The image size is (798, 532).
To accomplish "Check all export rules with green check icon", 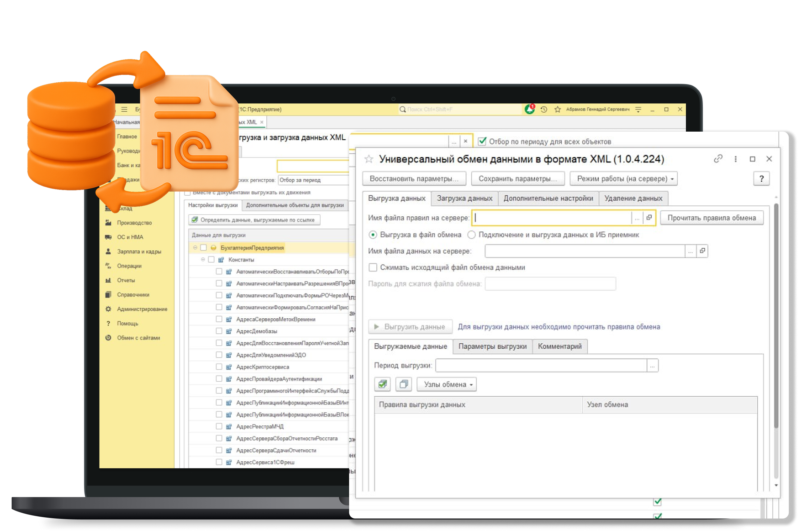I will click(382, 384).
